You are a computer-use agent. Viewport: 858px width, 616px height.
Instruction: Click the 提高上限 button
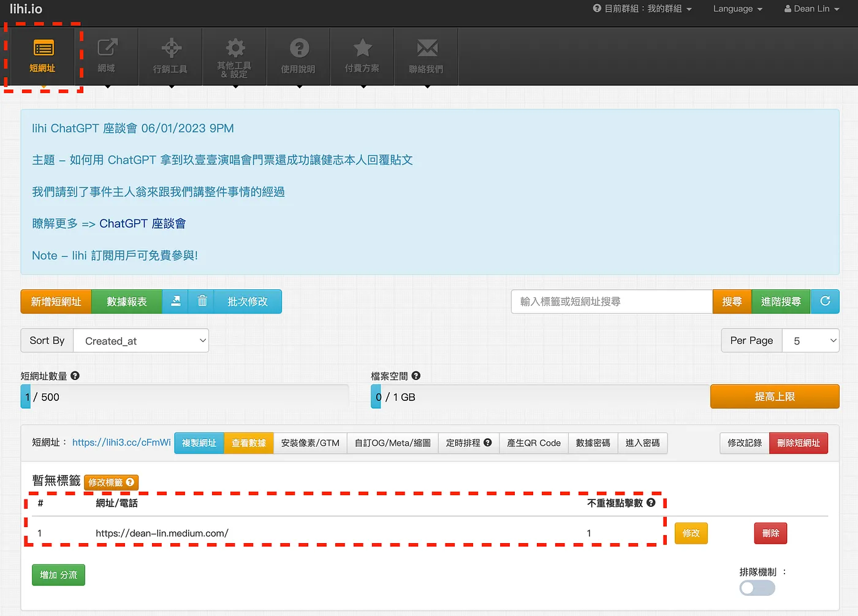click(x=775, y=397)
